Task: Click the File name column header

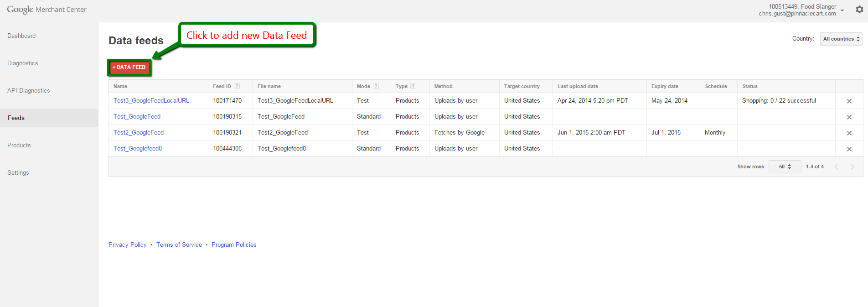Action: click(269, 86)
